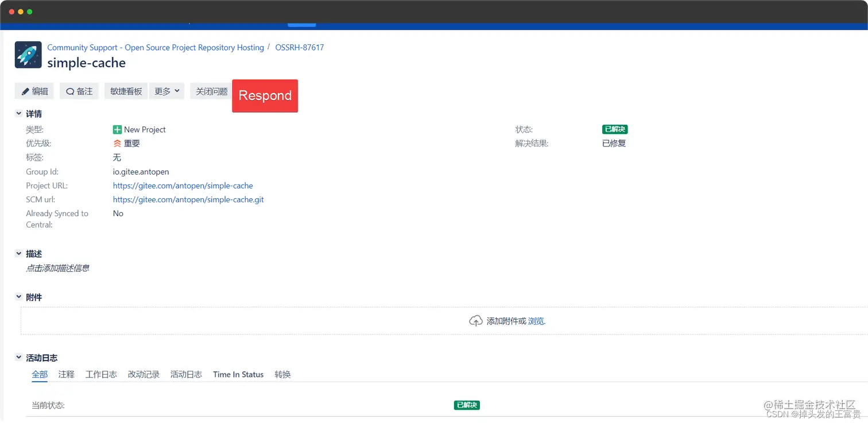Click the 重要 priority value
Viewport: 868px width, 423px height.
(132, 144)
